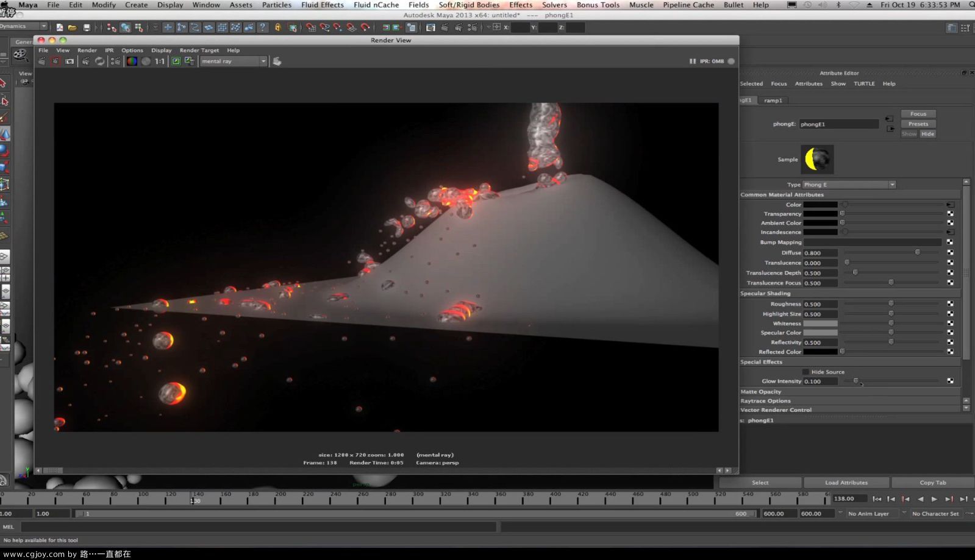The width and height of the screenshot is (975, 560).
Task: Click the Glow Intensity slider handle
Action: click(855, 381)
